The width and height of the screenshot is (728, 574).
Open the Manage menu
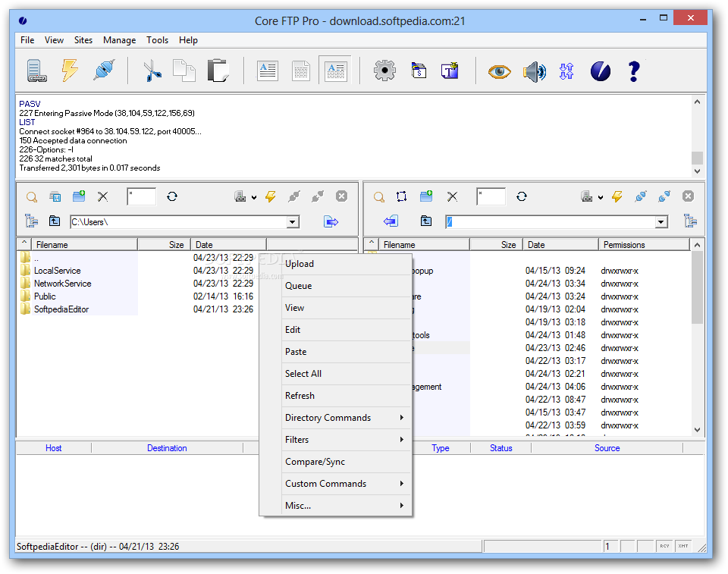tap(119, 40)
